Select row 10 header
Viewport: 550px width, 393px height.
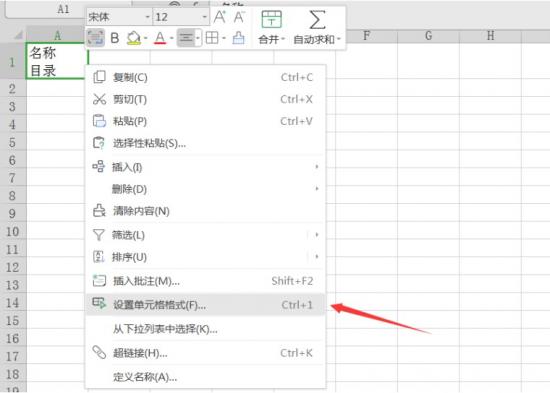click(x=13, y=232)
